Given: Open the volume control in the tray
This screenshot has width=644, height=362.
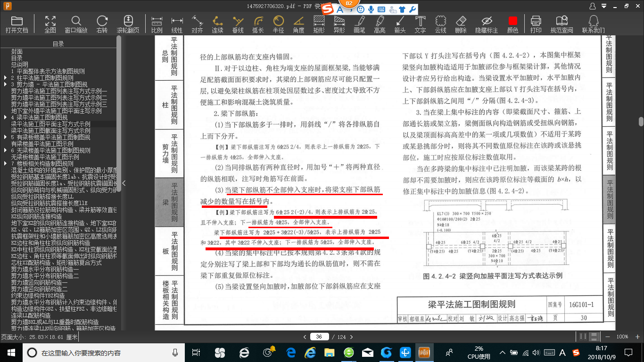Looking at the screenshot, I should tap(537, 353).
